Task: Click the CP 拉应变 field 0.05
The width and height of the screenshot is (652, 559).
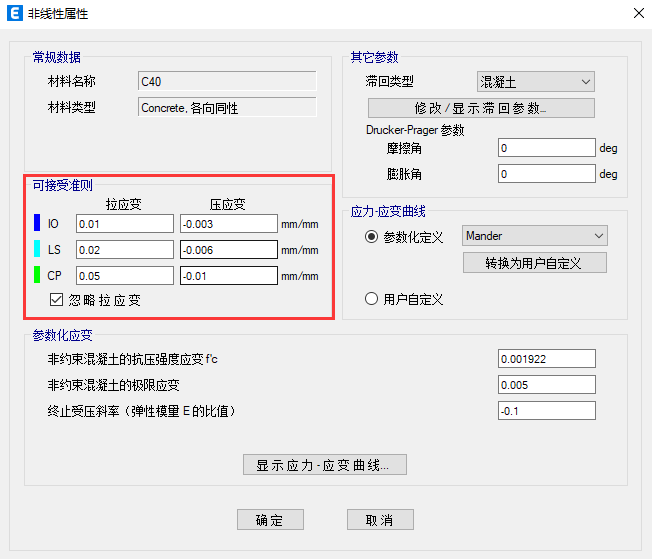Action: (125, 275)
